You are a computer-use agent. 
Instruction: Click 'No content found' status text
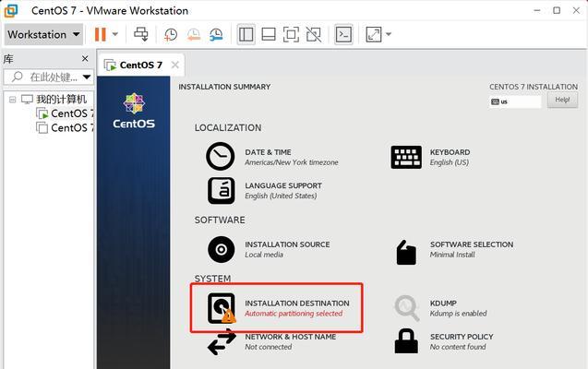458,347
